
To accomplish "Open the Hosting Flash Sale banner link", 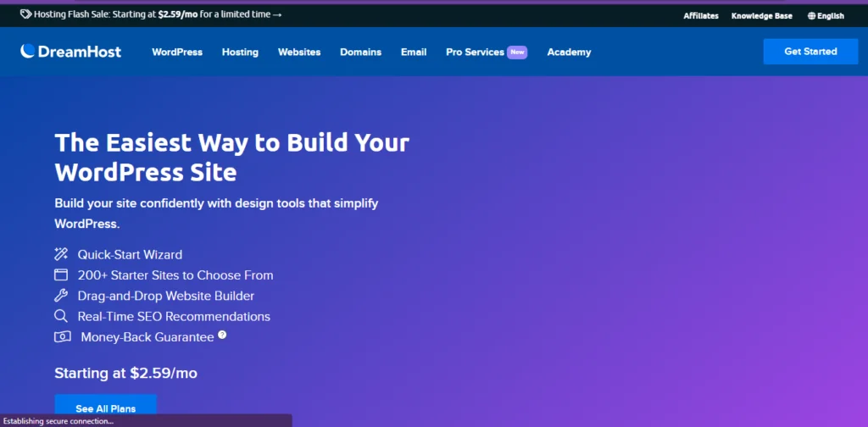I will click(151, 14).
